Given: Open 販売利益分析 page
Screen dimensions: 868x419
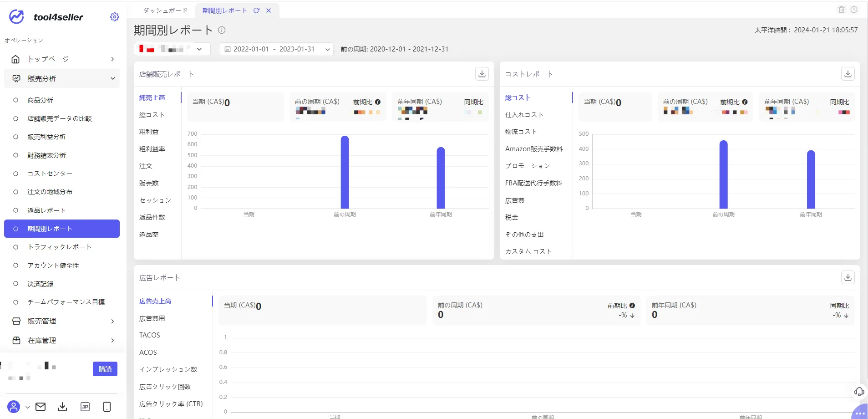Looking at the screenshot, I should click(x=46, y=137).
